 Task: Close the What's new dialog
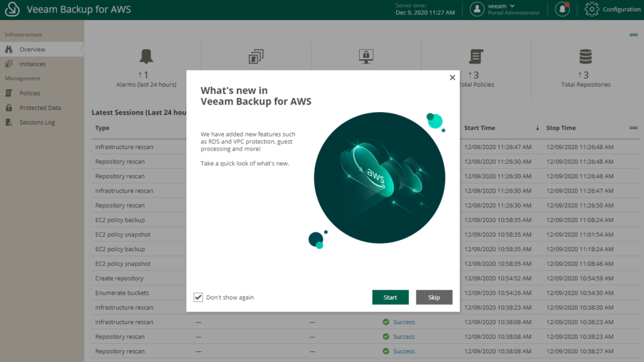(x=452, y=77)
